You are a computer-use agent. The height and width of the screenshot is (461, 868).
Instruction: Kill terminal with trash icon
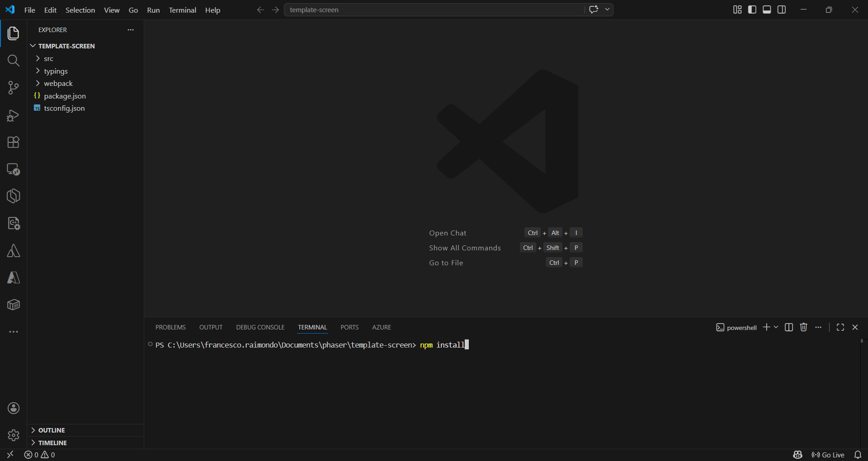click(803, 327)
